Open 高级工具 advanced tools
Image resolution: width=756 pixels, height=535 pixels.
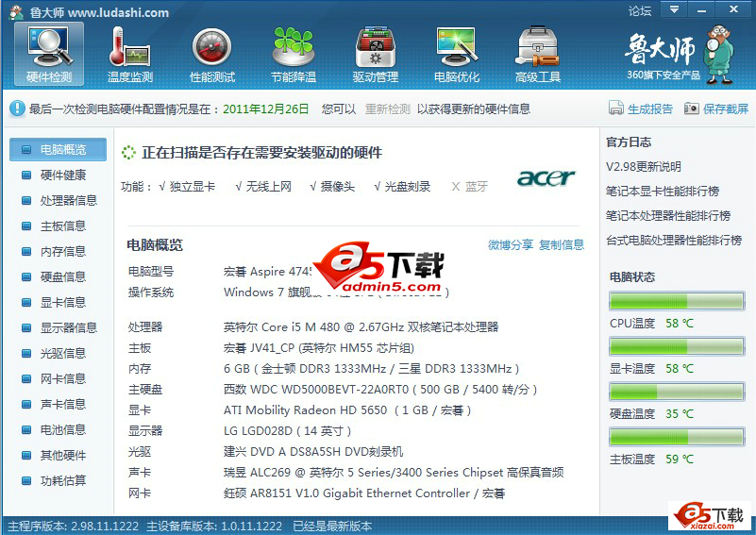tap(538, 54)
